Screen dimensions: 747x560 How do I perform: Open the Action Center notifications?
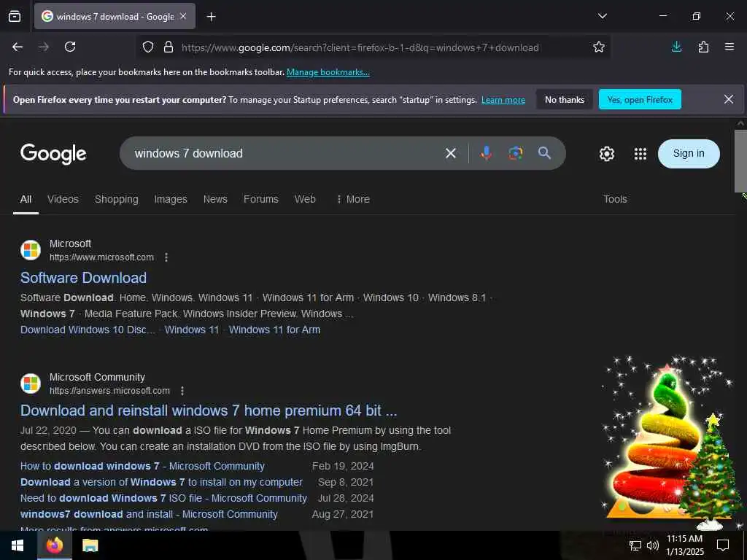click(723, 545)
